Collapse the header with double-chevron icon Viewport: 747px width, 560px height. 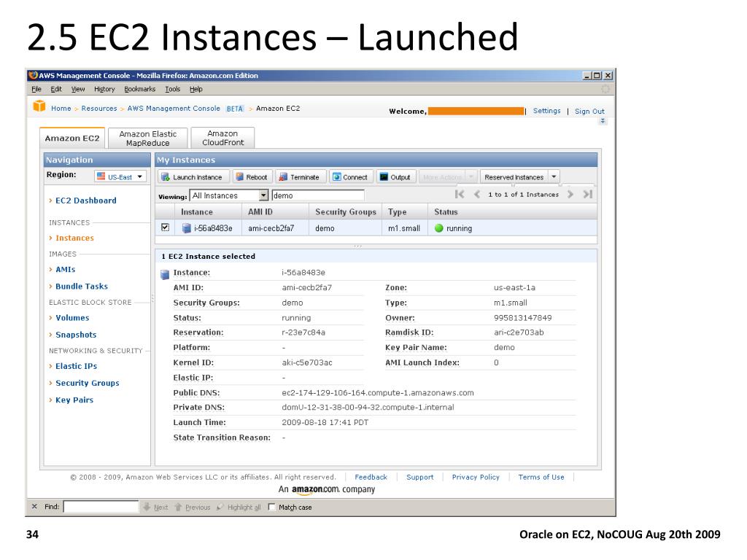[x=603, y=121]
